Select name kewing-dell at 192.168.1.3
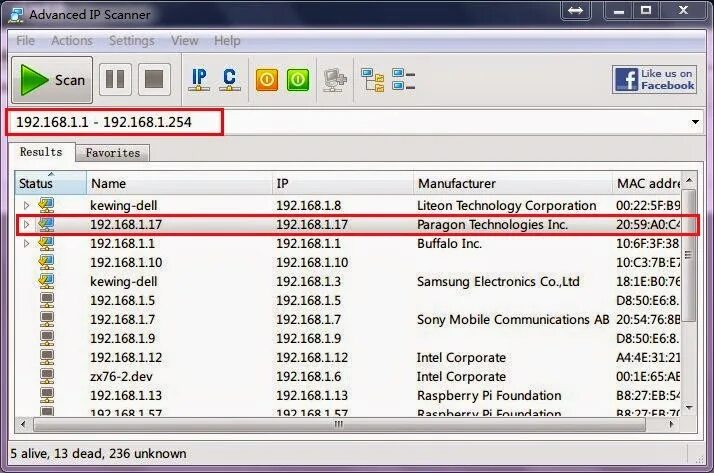 point(123,282)
